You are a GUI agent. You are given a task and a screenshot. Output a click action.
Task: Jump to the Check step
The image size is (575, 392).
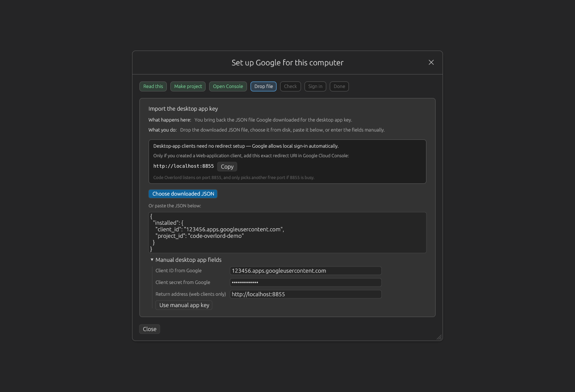click(291, 86)
